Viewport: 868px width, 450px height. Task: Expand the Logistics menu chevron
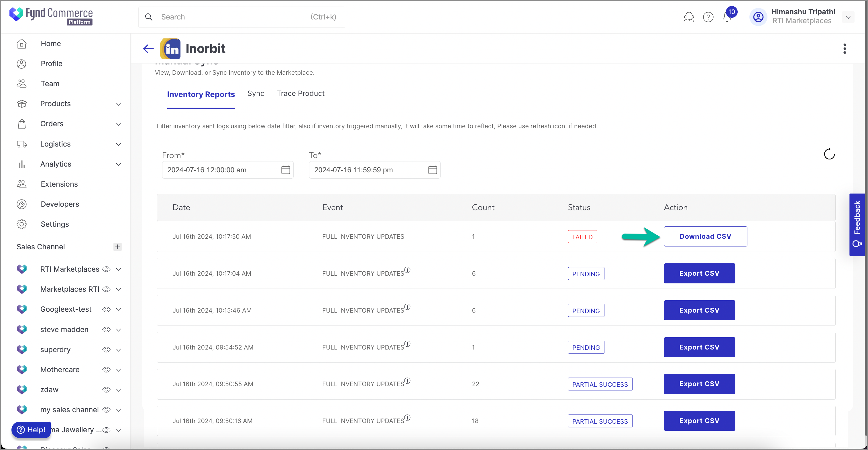click(x=118, y=145)
